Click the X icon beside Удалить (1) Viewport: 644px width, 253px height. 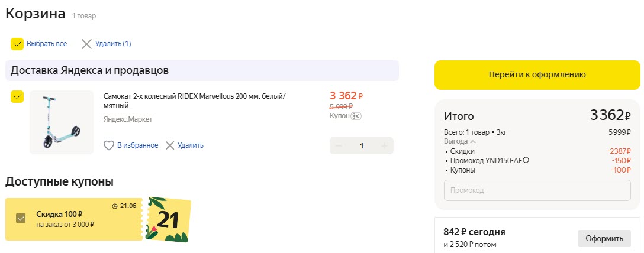coord(87,44)
